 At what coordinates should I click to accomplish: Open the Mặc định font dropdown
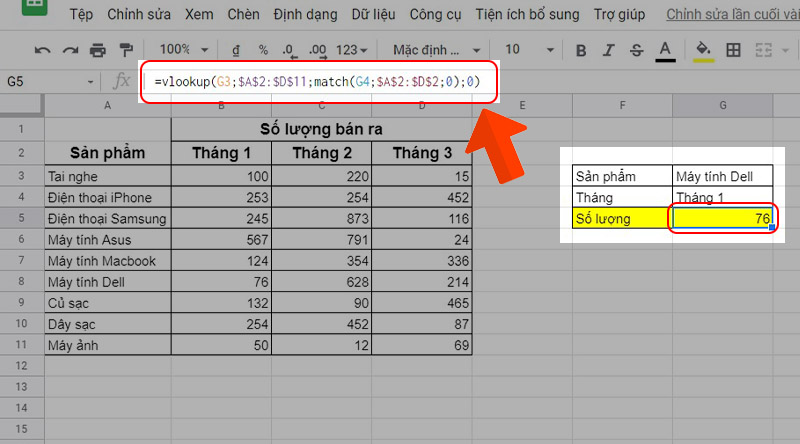point(436,50)
